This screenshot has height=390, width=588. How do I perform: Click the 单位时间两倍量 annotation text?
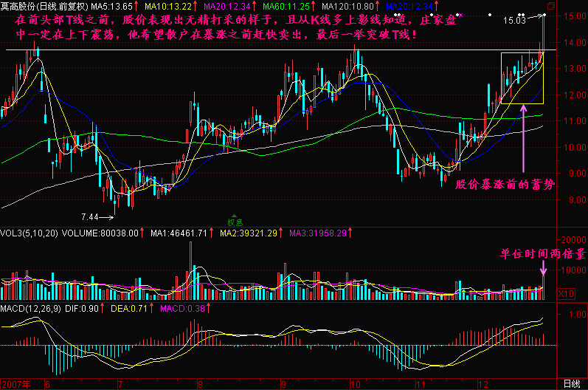(x=538, y=254)
